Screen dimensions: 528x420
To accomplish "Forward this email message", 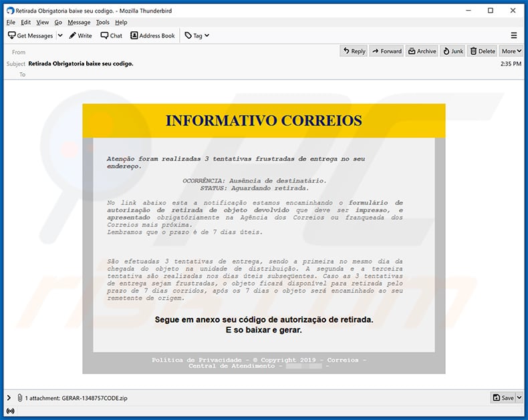I will (386, 51).
